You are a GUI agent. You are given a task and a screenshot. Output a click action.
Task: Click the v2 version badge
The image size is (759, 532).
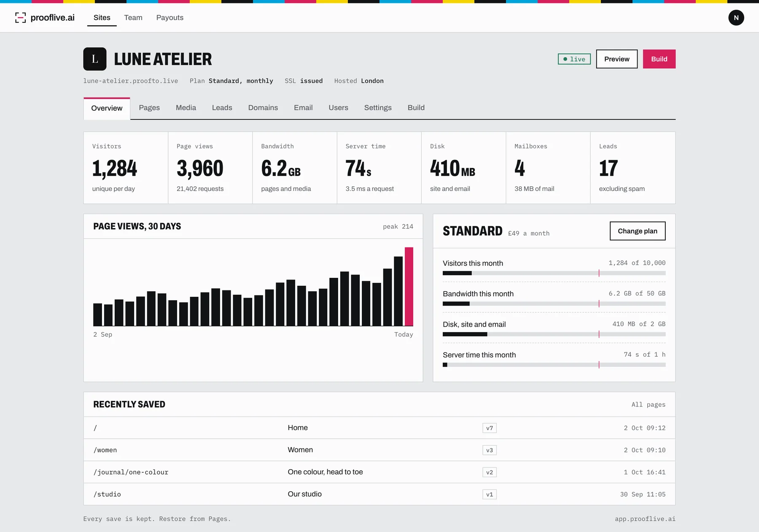coord(490,472)
